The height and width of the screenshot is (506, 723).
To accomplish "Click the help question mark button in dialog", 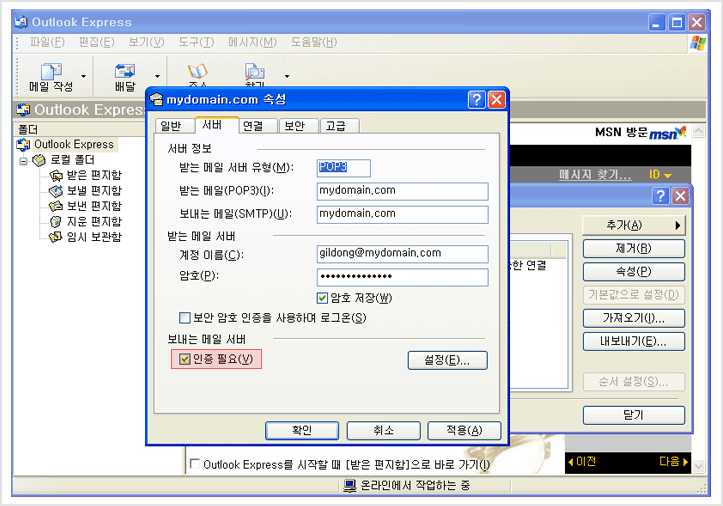I will pyautogui.click(x=477, y=99).
